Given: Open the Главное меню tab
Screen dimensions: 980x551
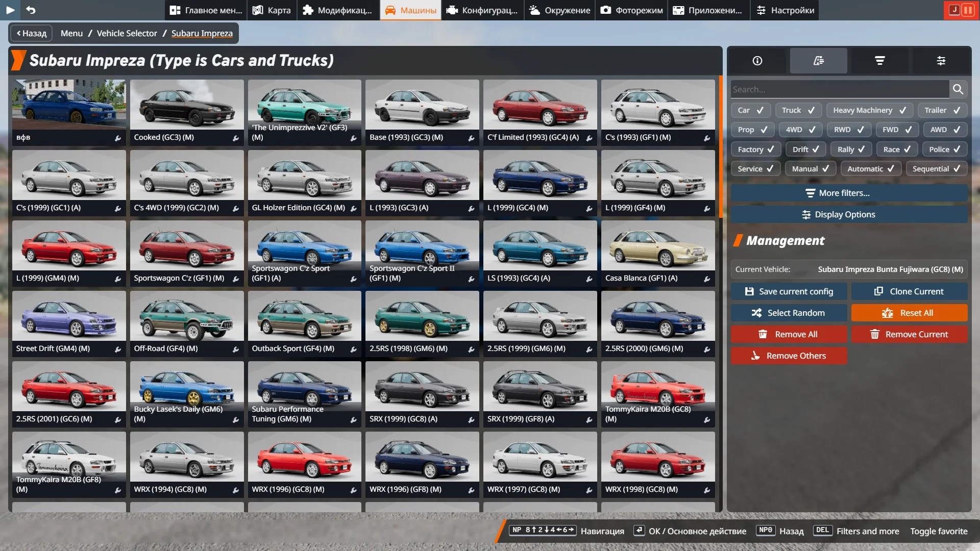Looking at the screenshot, I should coord(206,10).
